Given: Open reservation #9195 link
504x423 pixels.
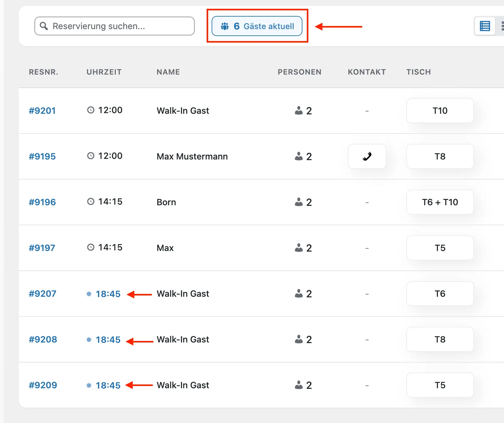Looking at the screenshot, I should pyautogui.click(x=42, y=156).
